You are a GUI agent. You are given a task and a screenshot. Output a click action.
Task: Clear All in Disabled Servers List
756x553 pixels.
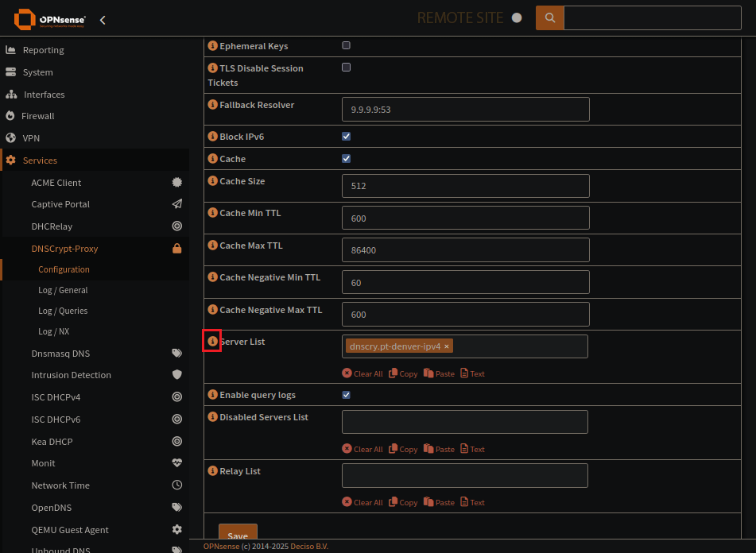[x=362, y=449]
